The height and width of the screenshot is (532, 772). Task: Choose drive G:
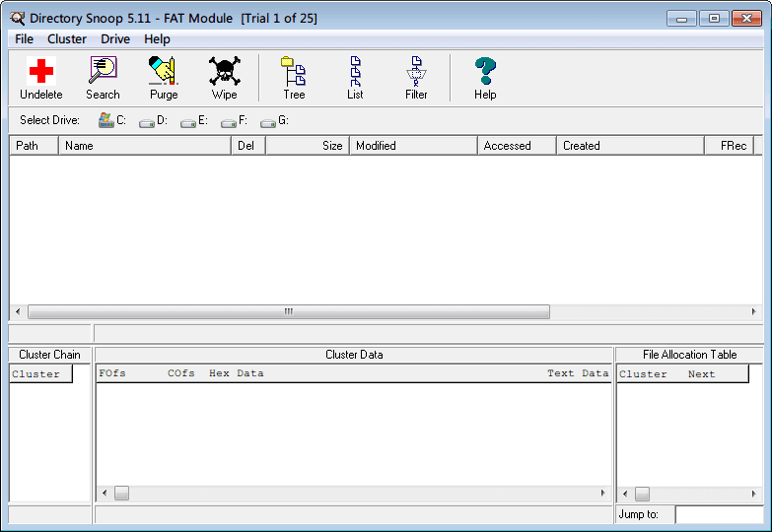pos(274,120)
